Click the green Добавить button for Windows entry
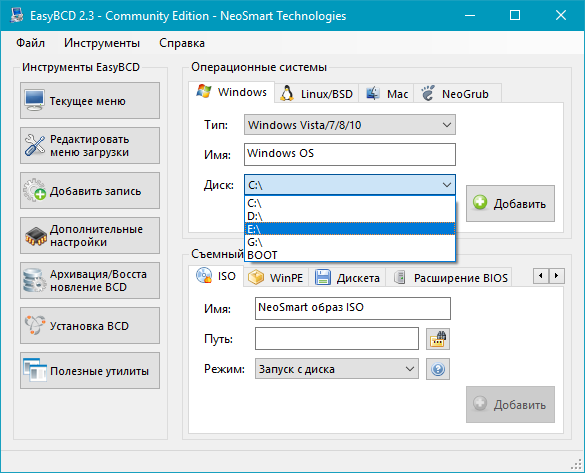The image size is (585, 473). coord(510,204)
